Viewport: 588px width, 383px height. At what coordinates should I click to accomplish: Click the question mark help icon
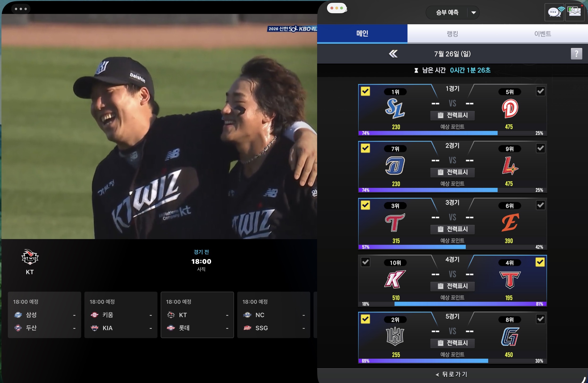pos(576,54)
